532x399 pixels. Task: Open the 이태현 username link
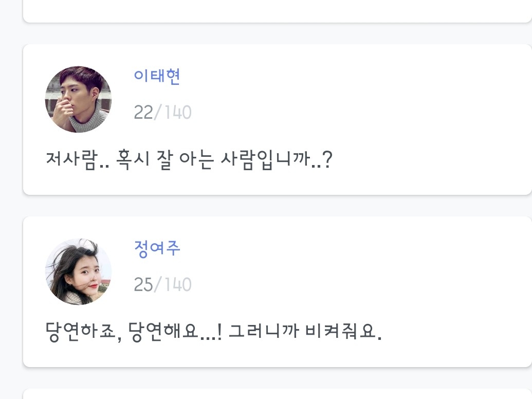click(157, 77)
